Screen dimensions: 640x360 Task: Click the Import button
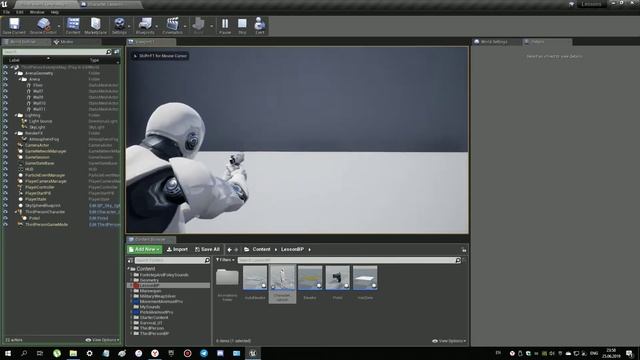[177, 249]
